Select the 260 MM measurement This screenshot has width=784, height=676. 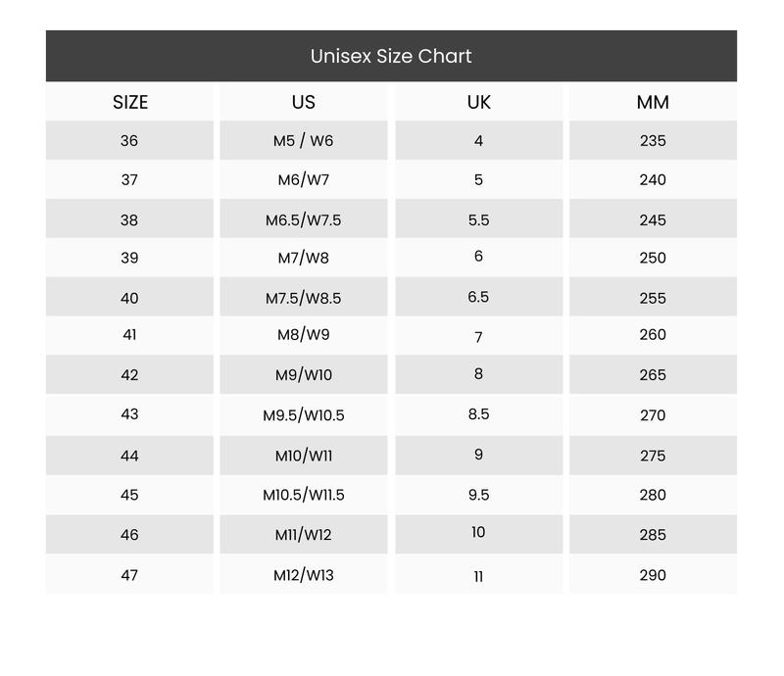pos(653,334)
